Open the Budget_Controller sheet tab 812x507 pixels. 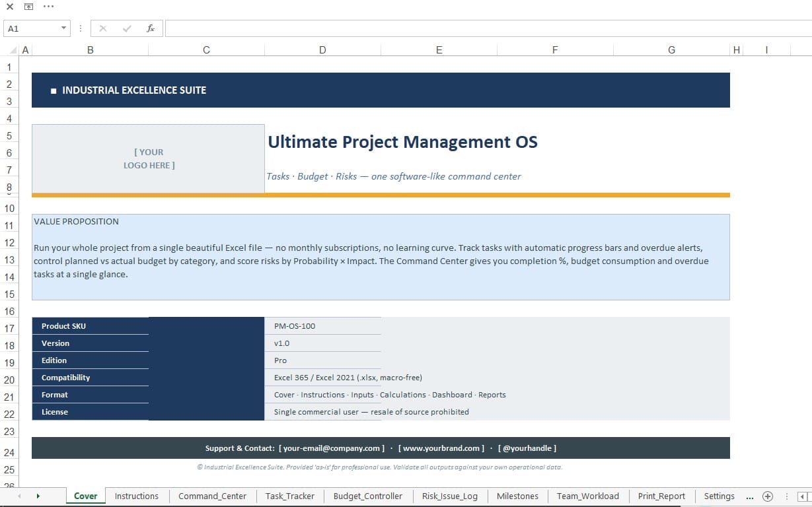coord(368,496)
